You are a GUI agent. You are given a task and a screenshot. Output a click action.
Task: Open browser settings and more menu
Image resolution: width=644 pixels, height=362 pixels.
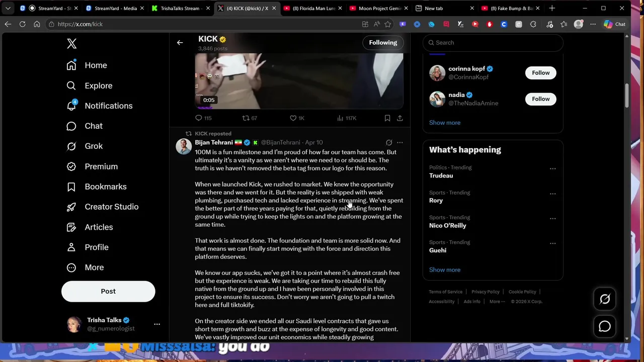tap(593, 24)
